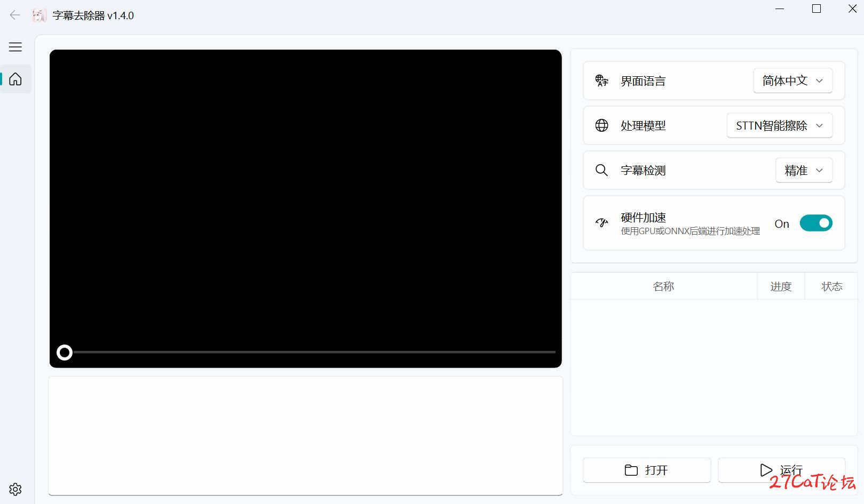Click the 界面语言 translate icon
The width and height of the screenshot is (864, 504).
[601, 81]
